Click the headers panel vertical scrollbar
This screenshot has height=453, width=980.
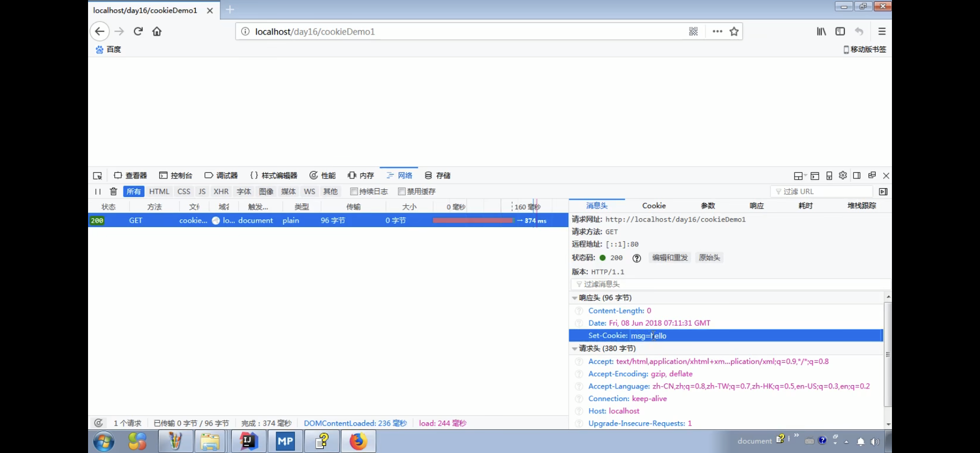click(888, 356)
